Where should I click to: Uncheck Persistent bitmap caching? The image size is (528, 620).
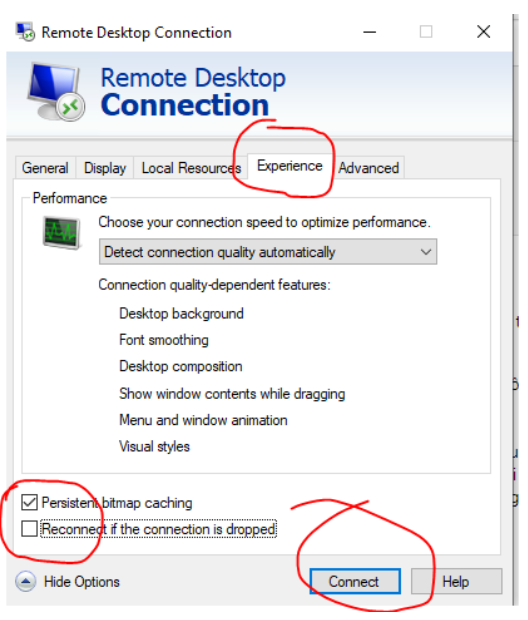click(30, 502)
